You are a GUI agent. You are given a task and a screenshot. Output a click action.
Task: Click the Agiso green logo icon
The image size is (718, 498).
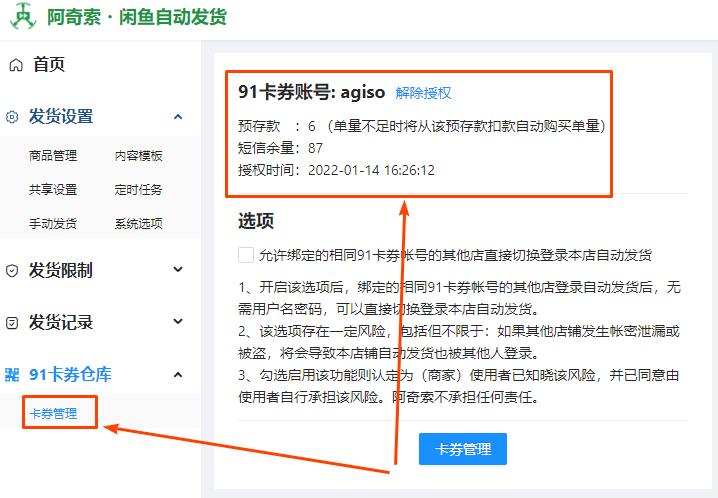pyautogui.click(x=23, y=16)
